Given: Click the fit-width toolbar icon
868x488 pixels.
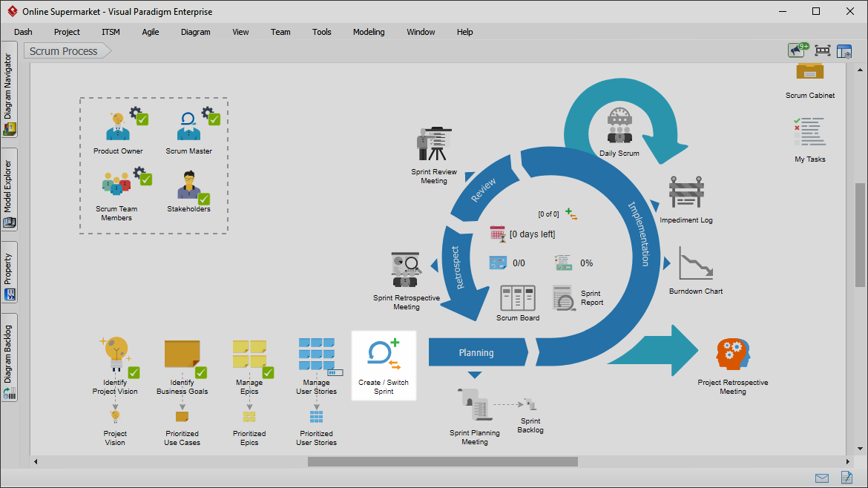Looking at the screenshot, I should click(x=823, y=51).
